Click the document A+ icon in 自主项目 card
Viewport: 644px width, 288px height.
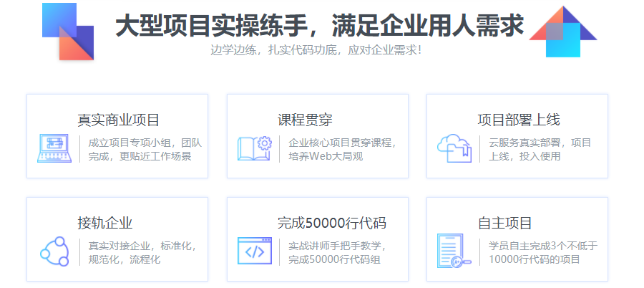(x=454, y=251)
